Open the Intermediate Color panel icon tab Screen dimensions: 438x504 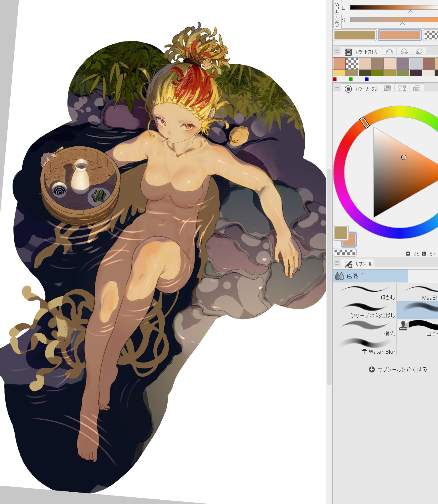pos(402,89)
